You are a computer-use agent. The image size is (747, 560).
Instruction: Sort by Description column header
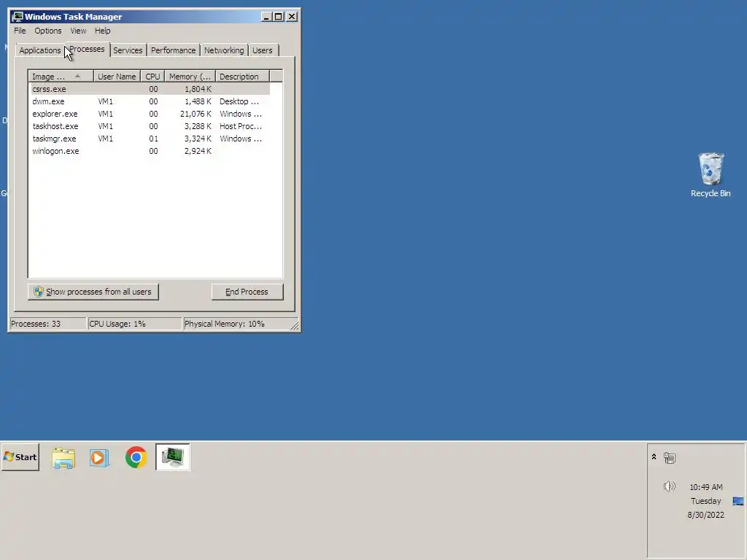242,77
